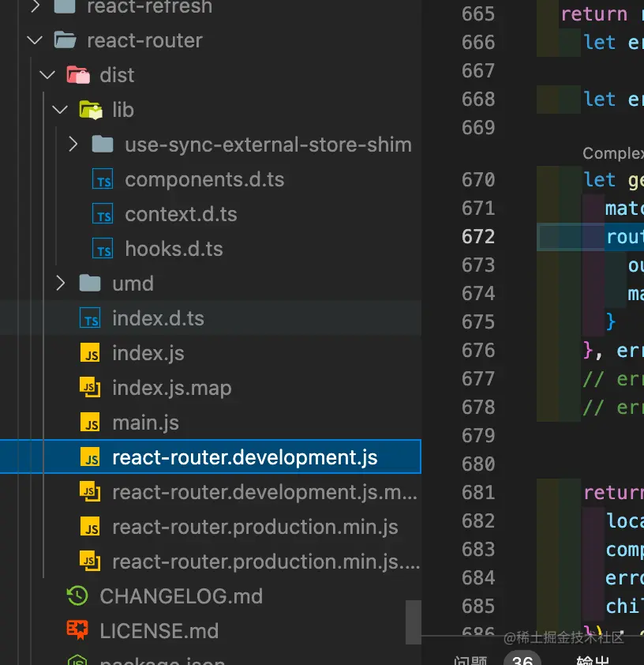644x665 pixels.
Task: Click the JS icon beside main.js
Action: tap(90, 423)
